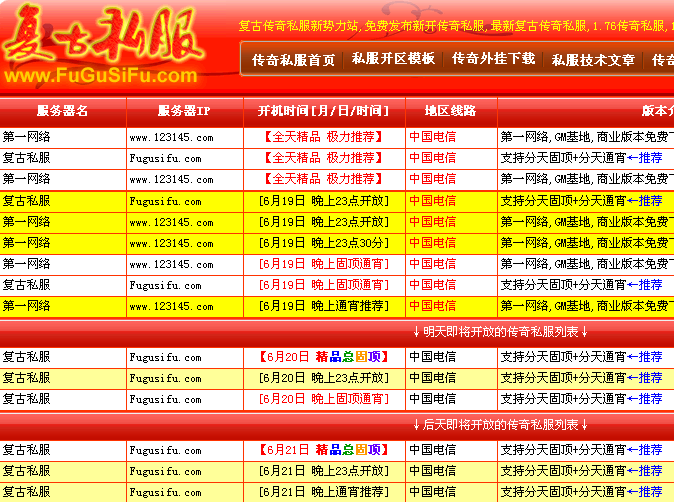Click the 复古私服 calligraphy logo
Screen dimensions: 674x502
pos(105,35)
